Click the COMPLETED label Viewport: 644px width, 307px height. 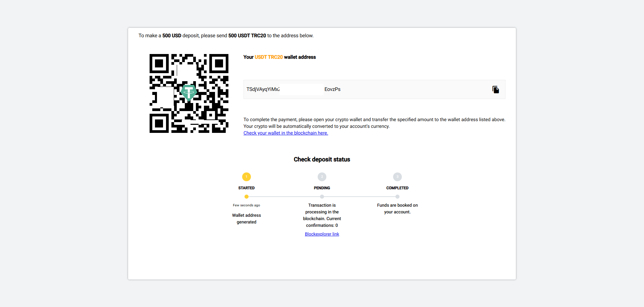click(397, 188)
